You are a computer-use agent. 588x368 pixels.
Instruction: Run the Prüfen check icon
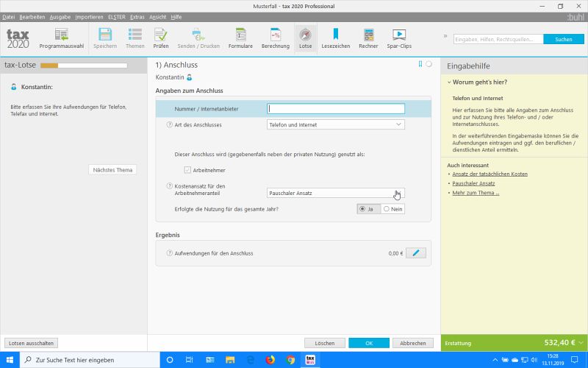161,38
